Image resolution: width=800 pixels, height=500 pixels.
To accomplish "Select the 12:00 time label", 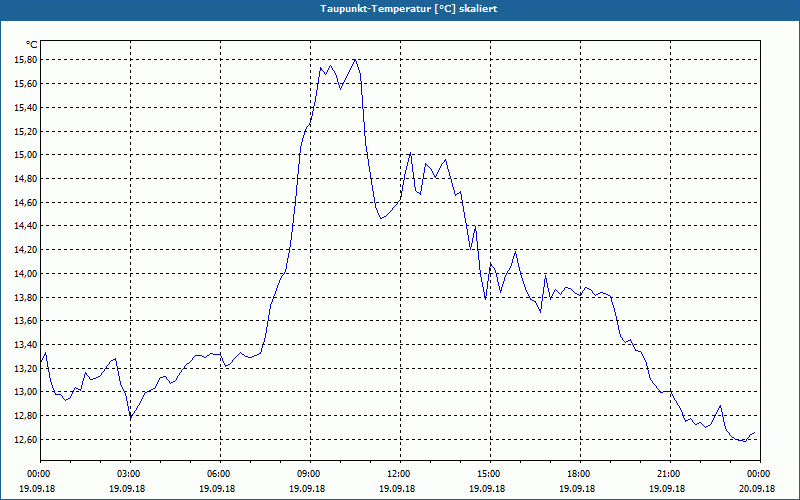I will (401, 474).
